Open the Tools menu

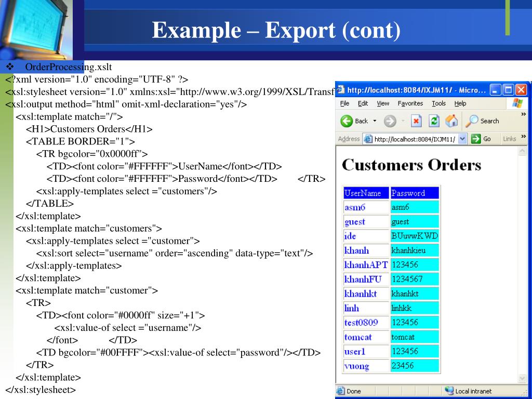tap(438, 103)
